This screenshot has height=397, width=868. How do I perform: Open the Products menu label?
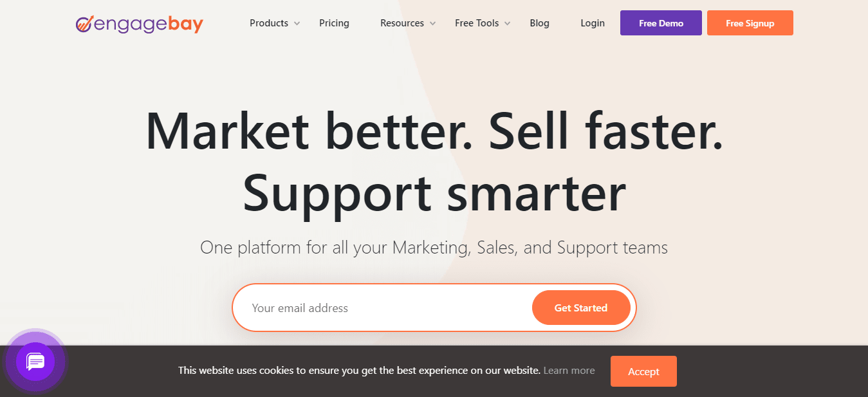269,23
